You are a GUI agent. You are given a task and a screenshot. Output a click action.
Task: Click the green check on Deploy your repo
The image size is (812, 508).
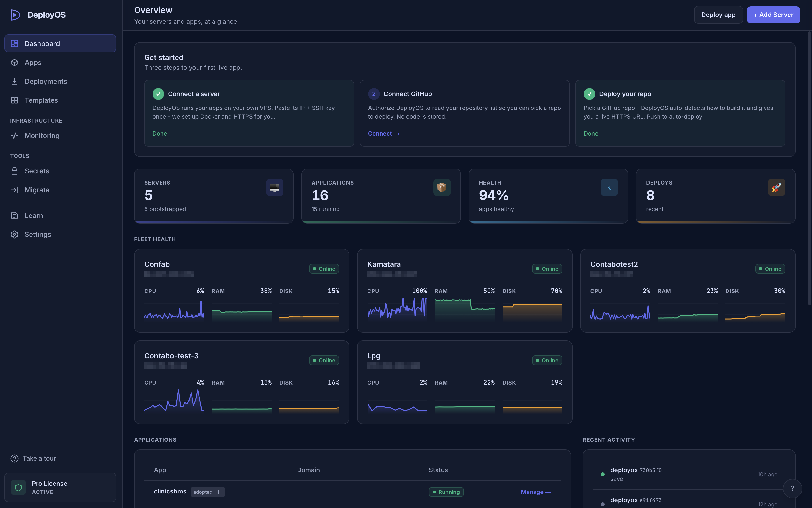(589, 94)
